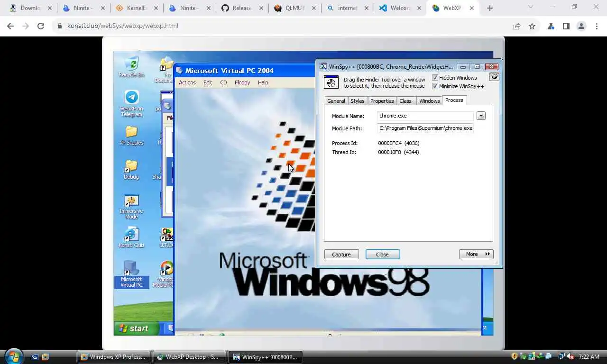Open the Windows Media Player desktop icon
Viewport: 607px width, 364px height.
[x=166, y=274]
